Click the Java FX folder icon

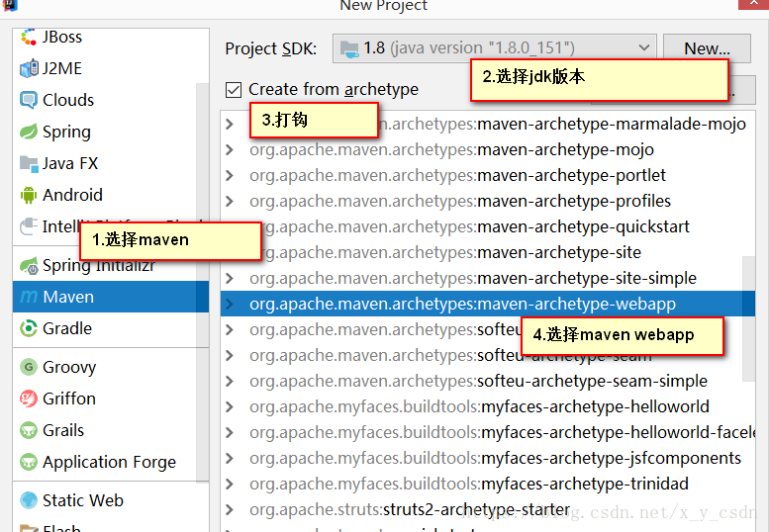[x=29, y=163]
